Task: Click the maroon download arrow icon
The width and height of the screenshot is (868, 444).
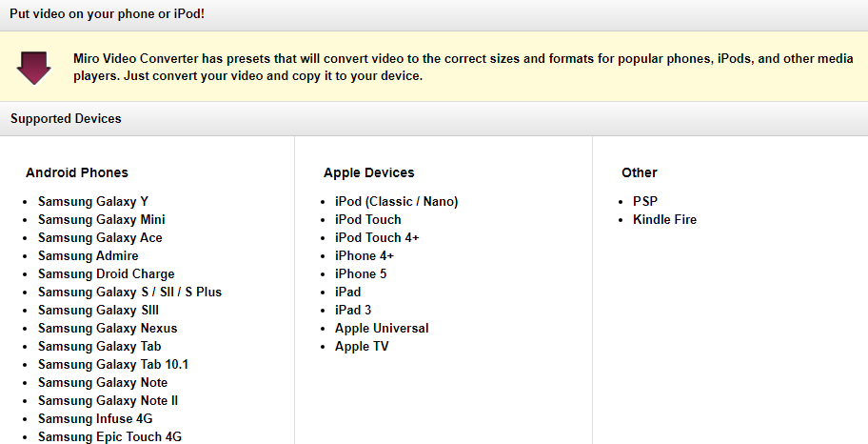Action: point(33,68)
